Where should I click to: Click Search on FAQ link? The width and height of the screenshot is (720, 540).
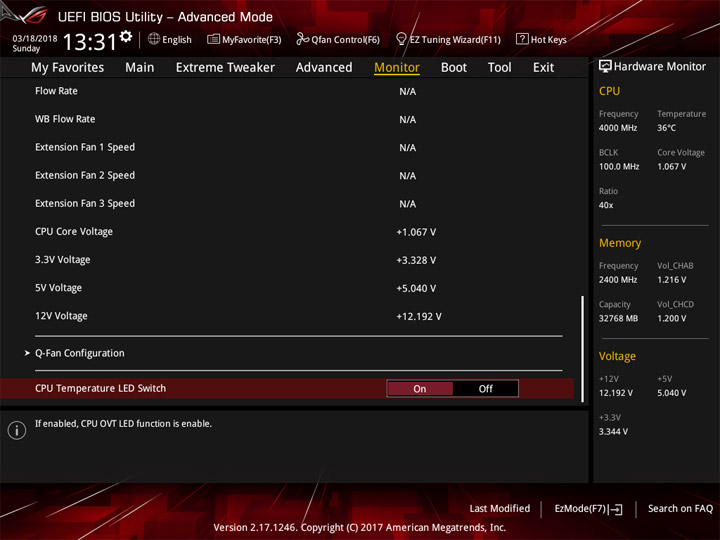pos(681,509)
